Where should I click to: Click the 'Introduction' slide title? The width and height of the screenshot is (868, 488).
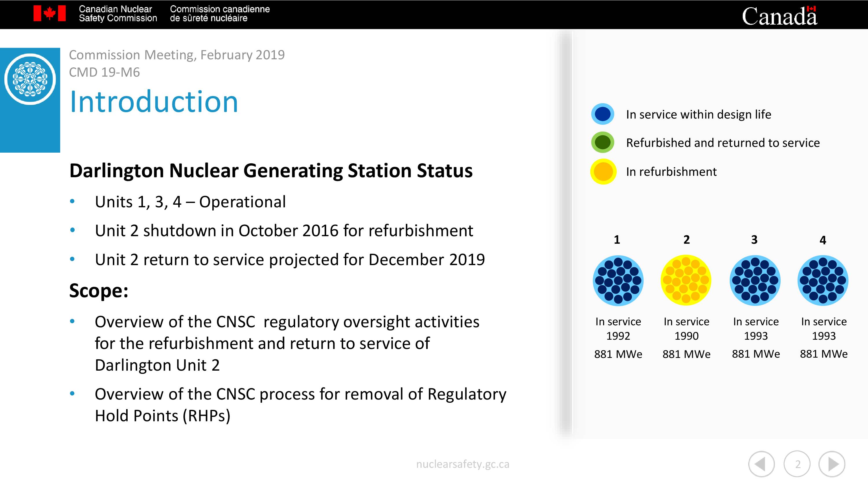[154, 101]
